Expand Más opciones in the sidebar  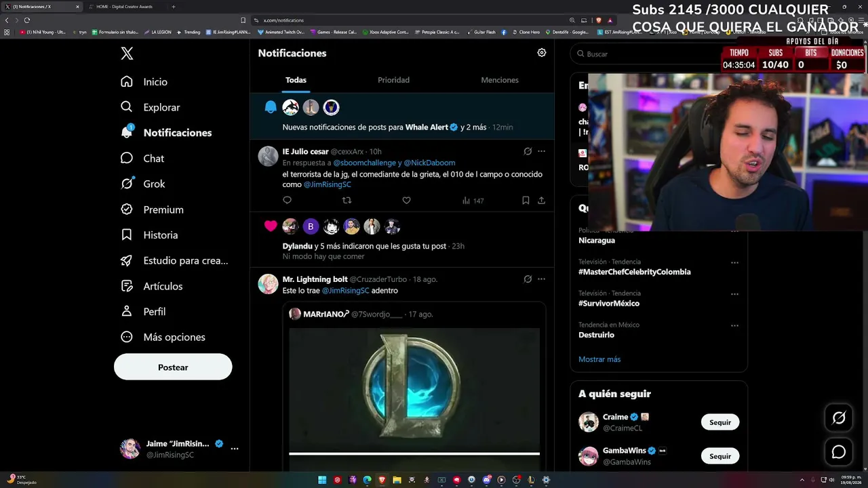pyautogui.click(x=163, y=337)
